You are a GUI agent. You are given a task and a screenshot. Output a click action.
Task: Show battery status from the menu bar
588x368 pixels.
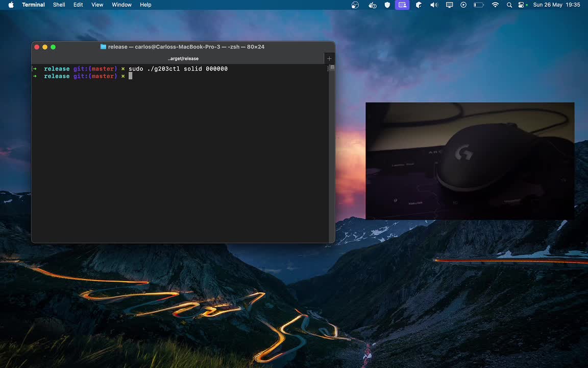click(x=479, y=5)
